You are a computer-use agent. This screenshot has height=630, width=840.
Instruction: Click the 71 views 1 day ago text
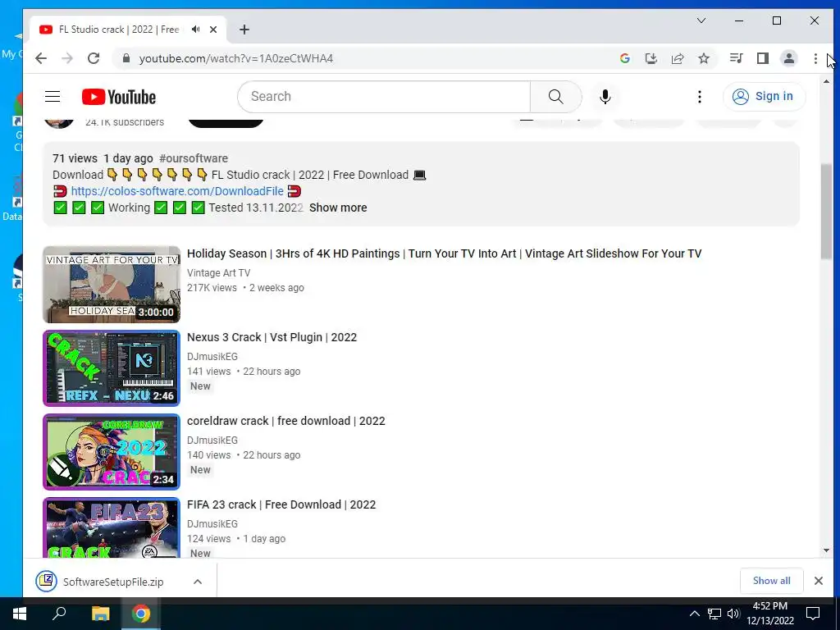pos(103,158)
